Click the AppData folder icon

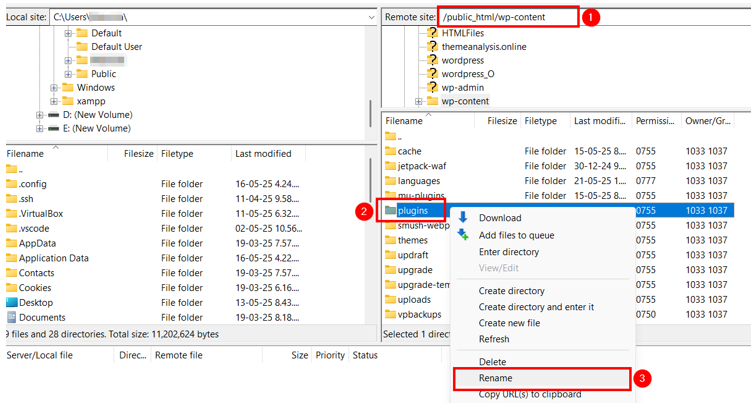pos(11,243)
